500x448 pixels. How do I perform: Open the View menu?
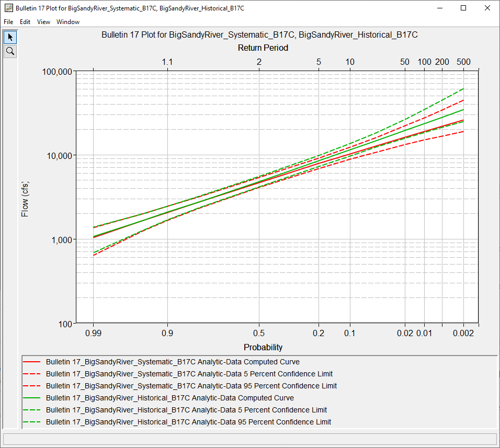[43, 21]
